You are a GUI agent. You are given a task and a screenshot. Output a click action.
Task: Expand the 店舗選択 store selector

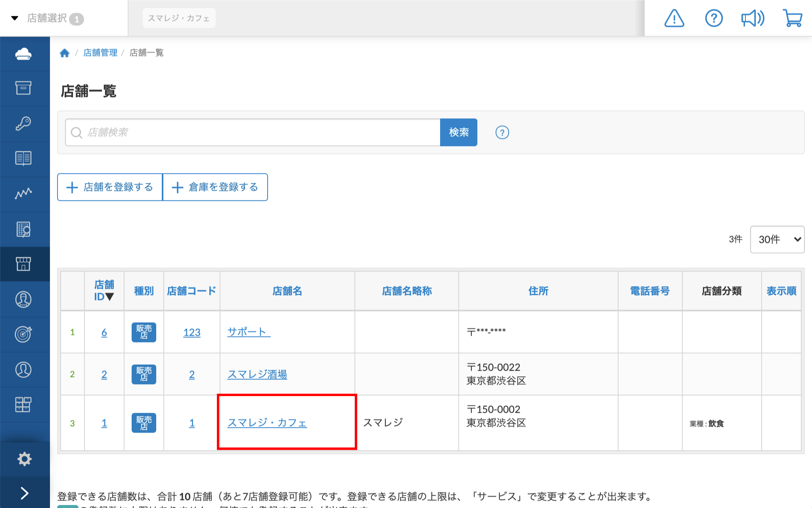(47, 18)
